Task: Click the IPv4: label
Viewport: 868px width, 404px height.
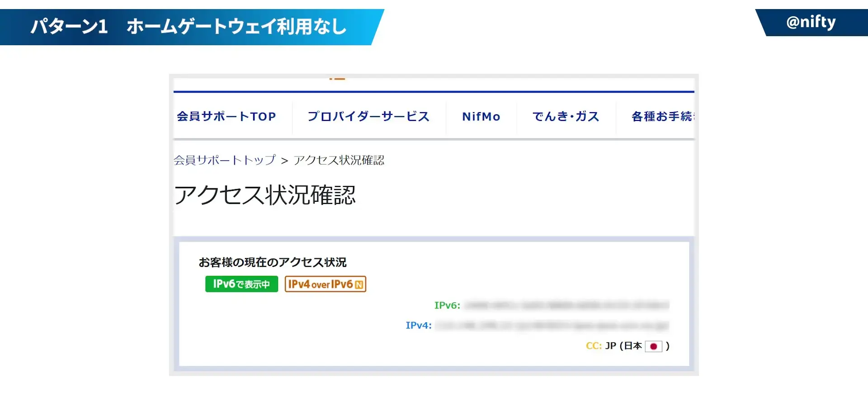Action: (x=419, y=325)
